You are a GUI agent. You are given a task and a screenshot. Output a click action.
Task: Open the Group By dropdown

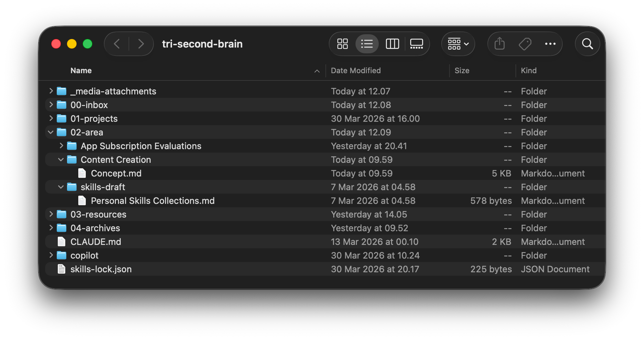click(458, 44)
